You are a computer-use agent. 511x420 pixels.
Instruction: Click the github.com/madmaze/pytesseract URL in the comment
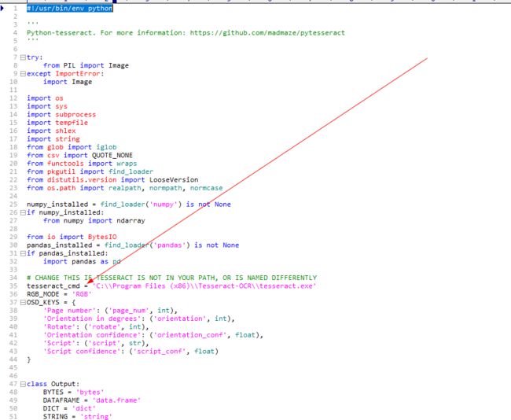point(267,33)
